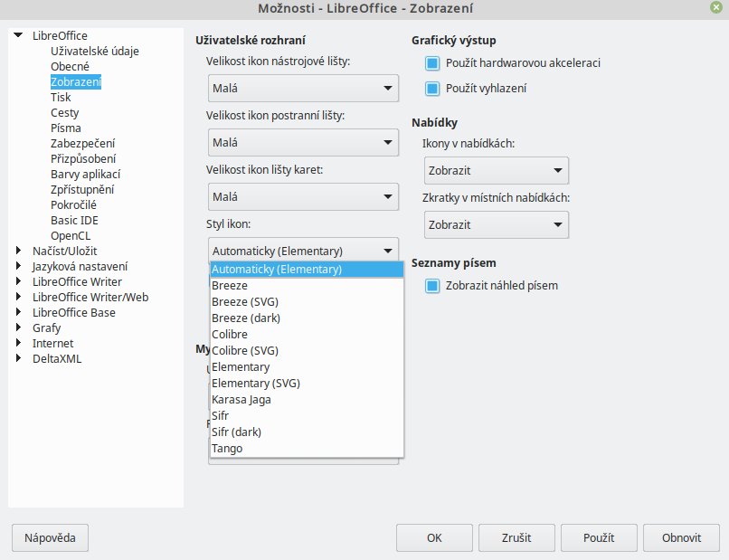The height and width of the screenshot is (560, 729).
Task: Expand the LibreOffice Writer node
Action: pos(18,281)
